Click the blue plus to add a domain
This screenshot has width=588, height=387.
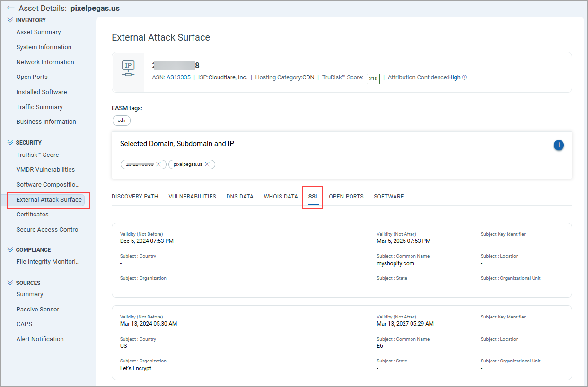click(x=559, y=145)
